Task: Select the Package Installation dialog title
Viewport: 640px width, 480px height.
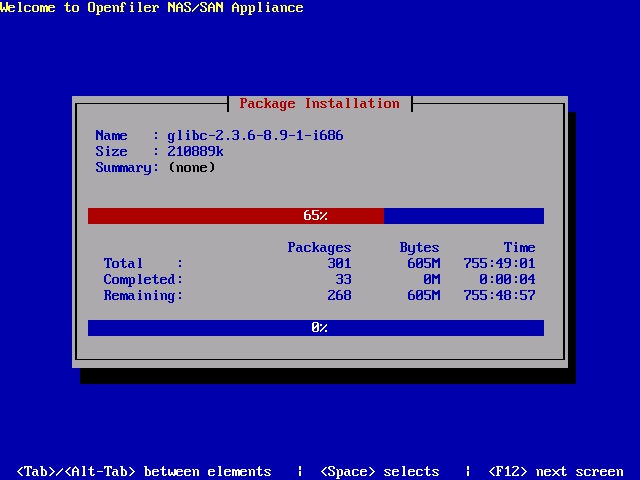Action: 319,104
